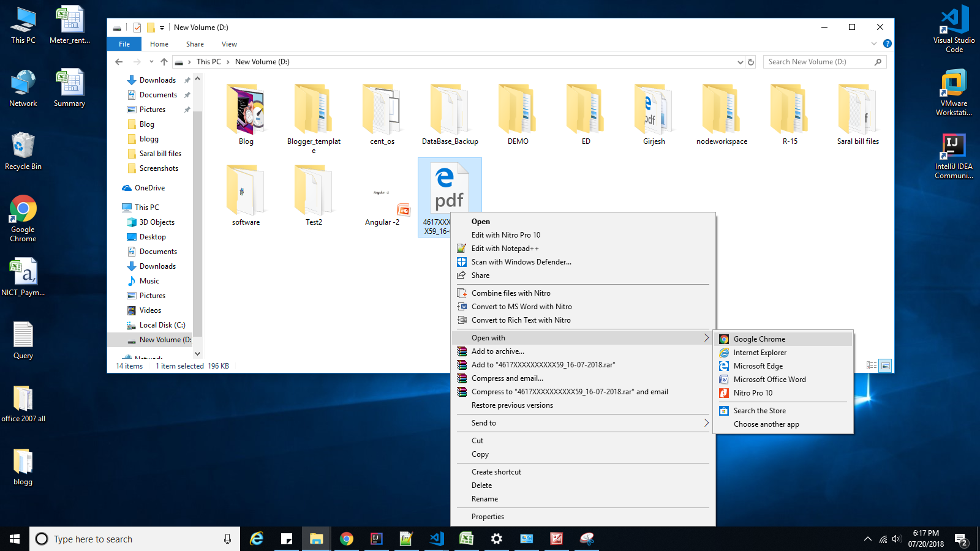
Task: Select the Saral bill files folder icon
Action: (858, 109)
